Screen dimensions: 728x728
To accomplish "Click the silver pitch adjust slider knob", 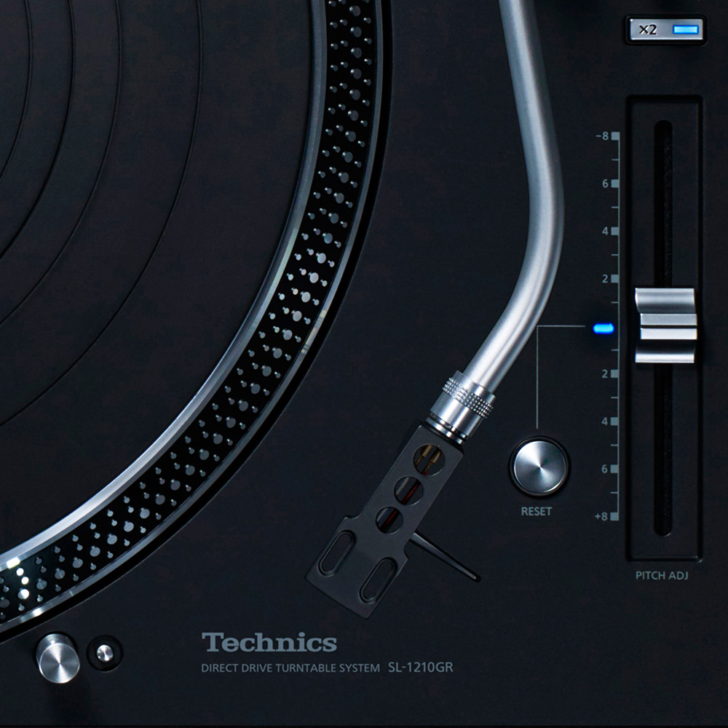I will 665,325.
